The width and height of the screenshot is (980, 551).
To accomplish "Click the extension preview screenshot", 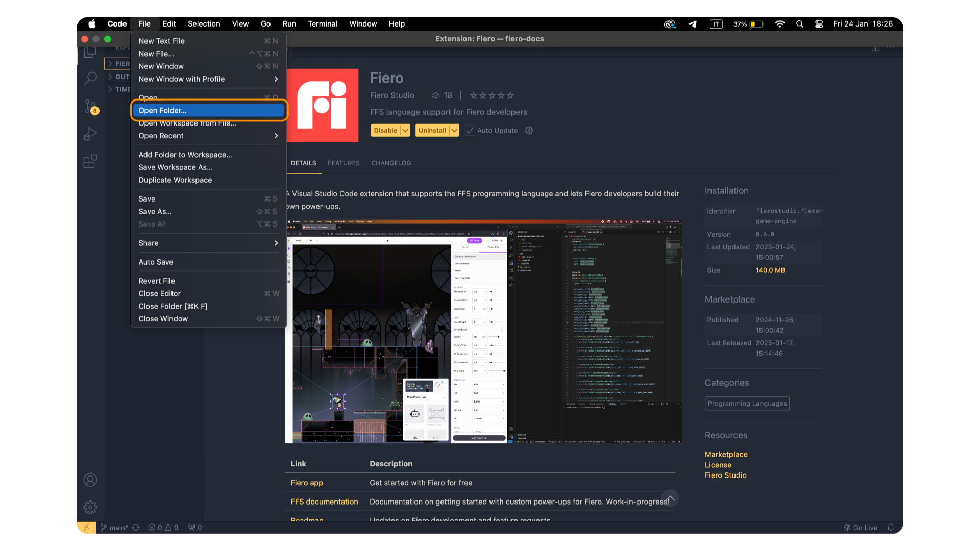I will [483, 332].
